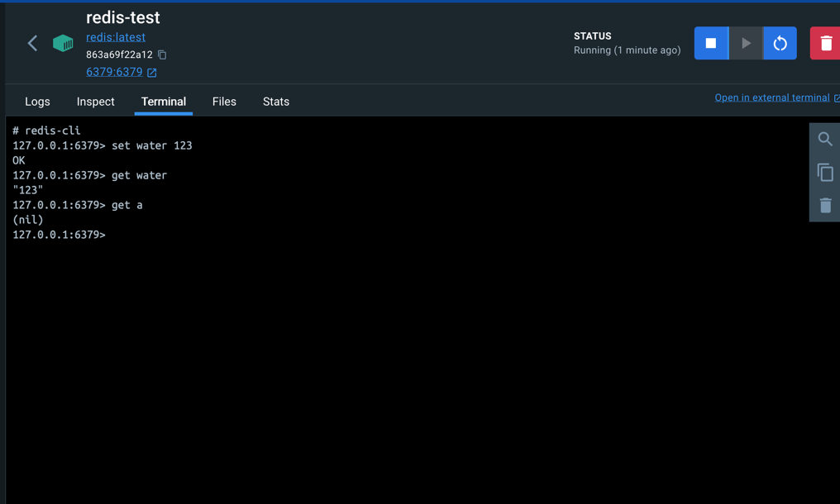Clear terminal with the trash icon
The width and height of the screenshot is (840, 504).
pos(825,205)
